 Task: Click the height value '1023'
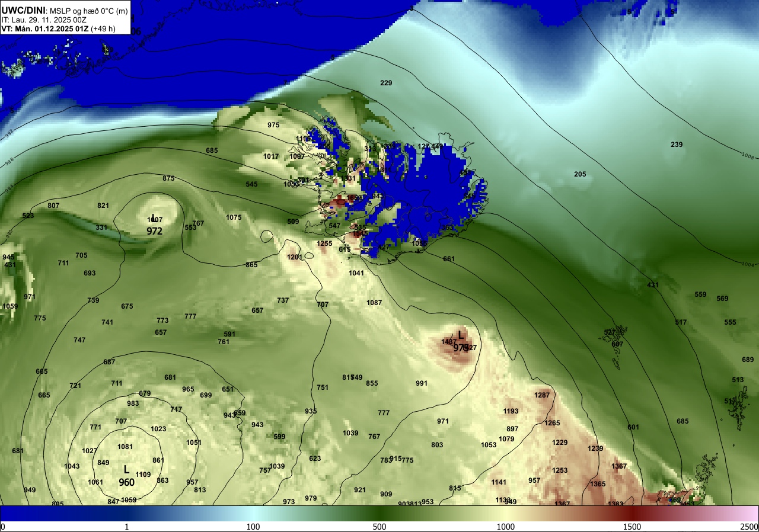pos(158,429)
